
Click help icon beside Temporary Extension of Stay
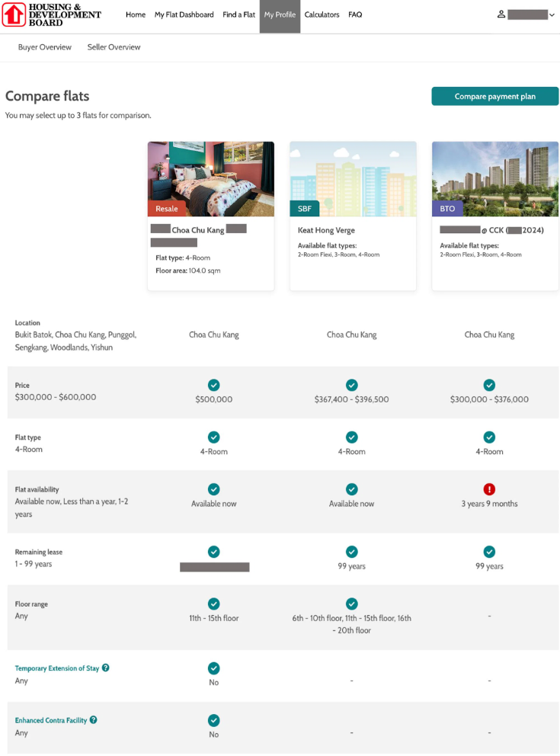coord(106,668)
